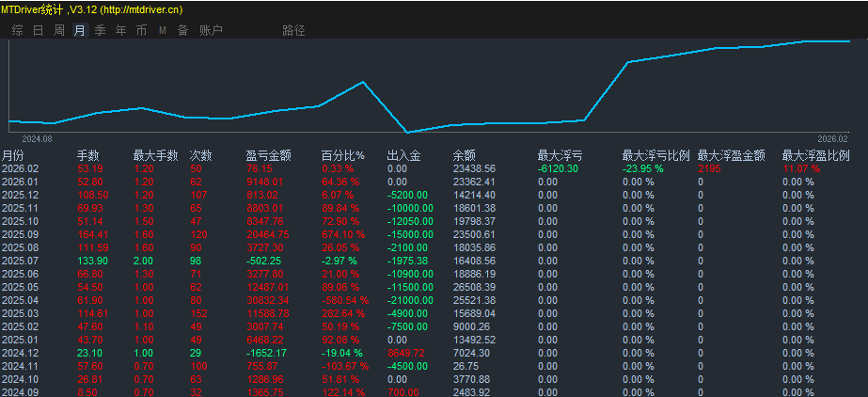Image resolution: width=868 pixels, height=397 pixels.
Task: Open the 季 quarterly tab
Action: point(101,30)
